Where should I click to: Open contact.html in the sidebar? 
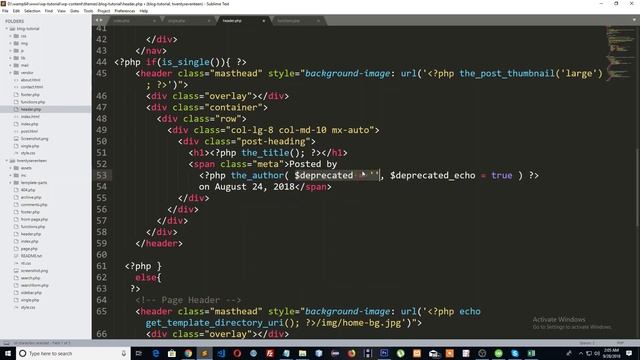pos(32,87)
